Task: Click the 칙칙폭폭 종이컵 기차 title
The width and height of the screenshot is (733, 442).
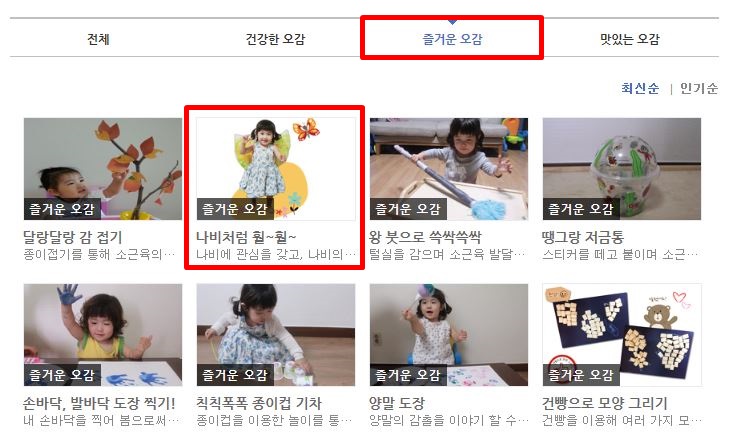Action: pos(259,403)
